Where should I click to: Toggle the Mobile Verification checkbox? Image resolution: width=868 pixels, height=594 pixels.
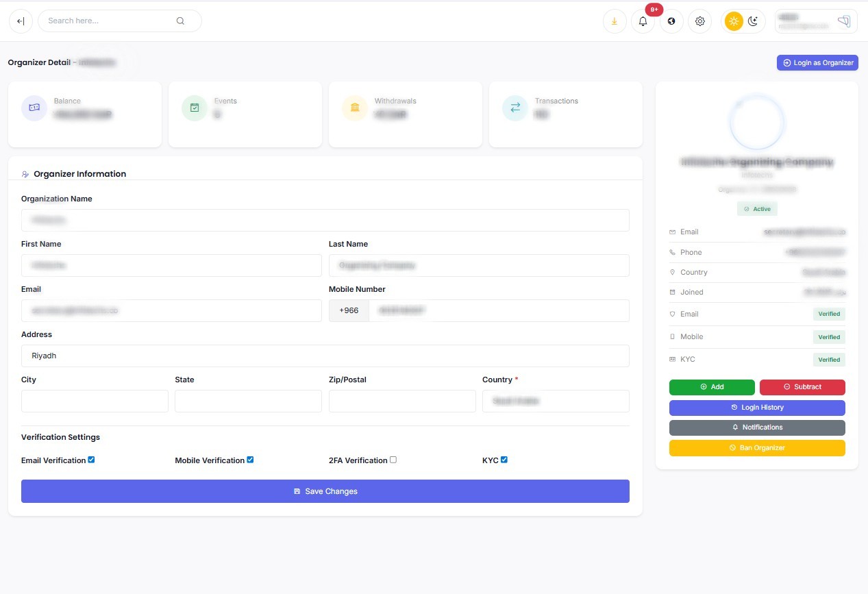point(250,460)
